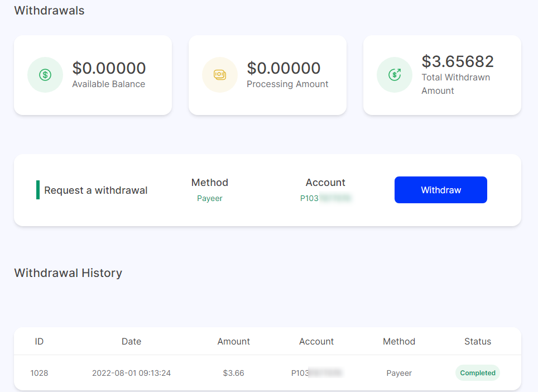Viewport: 538px width, 392px height.
Task: Click the P103 account cell in history row
Action: (x=316, y=373)
